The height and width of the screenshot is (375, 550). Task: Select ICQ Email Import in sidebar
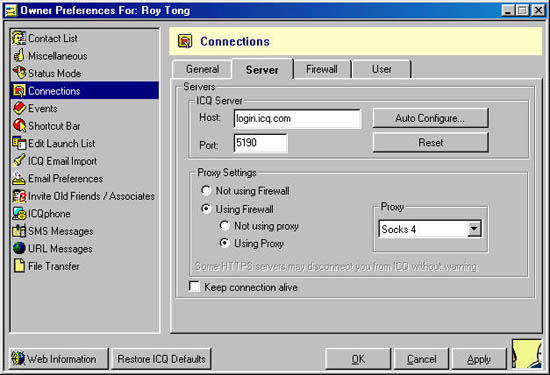pos(62,161)
